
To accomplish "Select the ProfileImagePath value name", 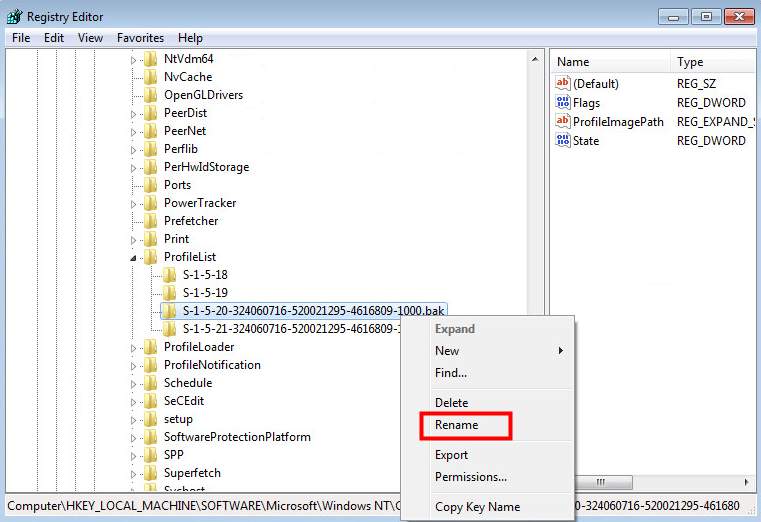I will [618, 122].
